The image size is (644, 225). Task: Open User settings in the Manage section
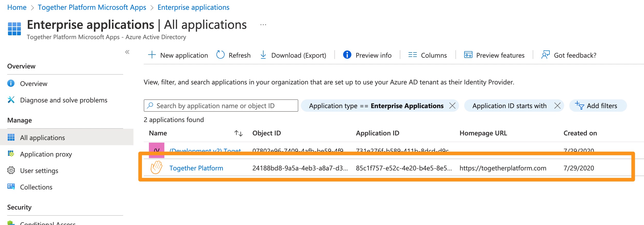[39, 170]
